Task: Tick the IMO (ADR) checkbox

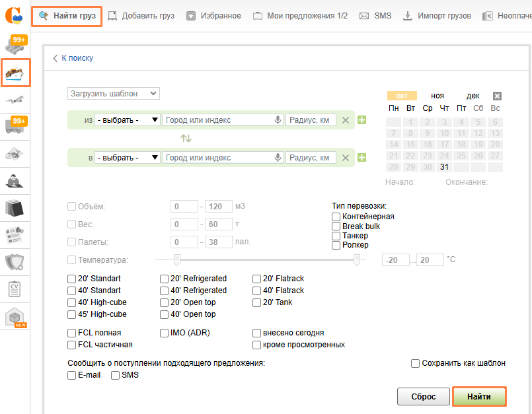Action: 164,333
